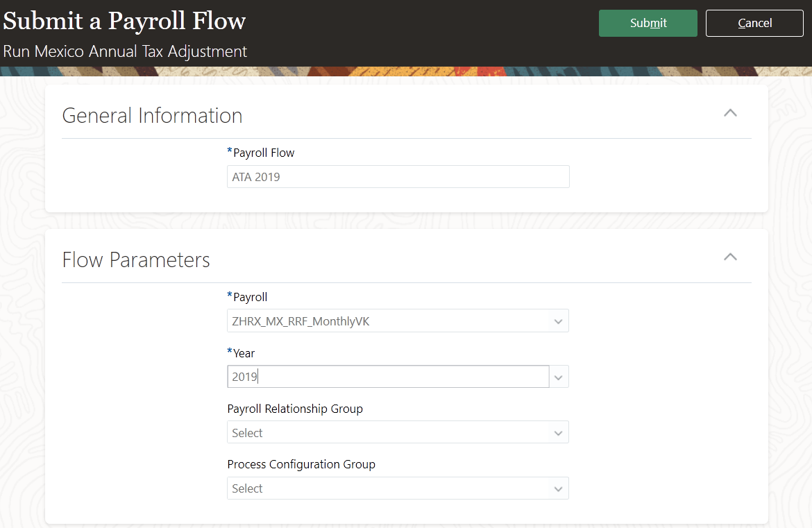Click the Year field label
This screenshot has width=812, height=528.
click(x=244, y=353)
